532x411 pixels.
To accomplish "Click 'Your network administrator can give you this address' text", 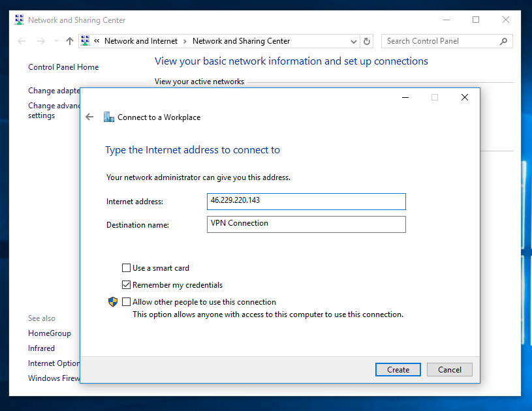I will [198, 177].
